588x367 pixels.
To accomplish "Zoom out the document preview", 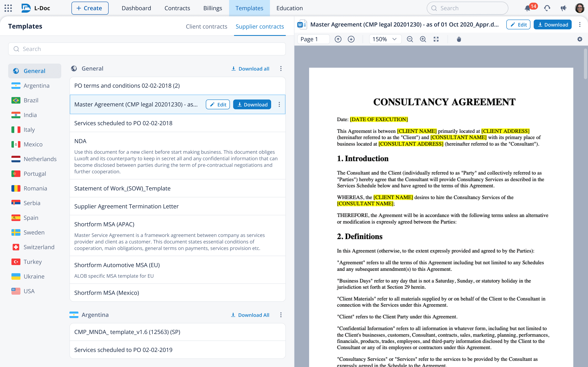I will coord(410,39).
